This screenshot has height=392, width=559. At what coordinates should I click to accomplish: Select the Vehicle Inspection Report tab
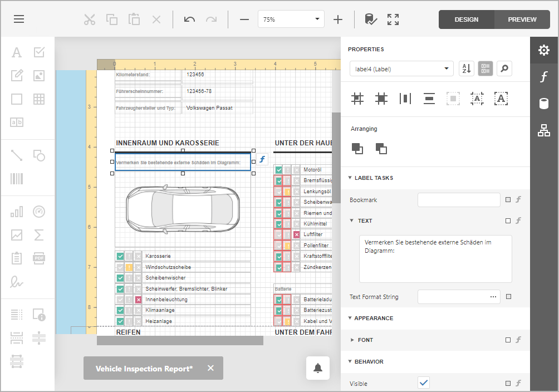pyautogui.click(x=144, y=369)
